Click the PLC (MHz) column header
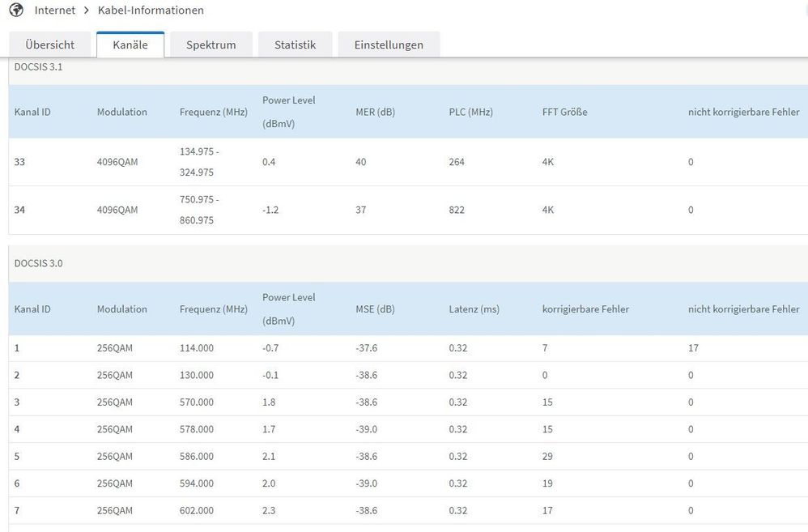The width and height of the screenshot is (808, 532). (x=470, y=112)
